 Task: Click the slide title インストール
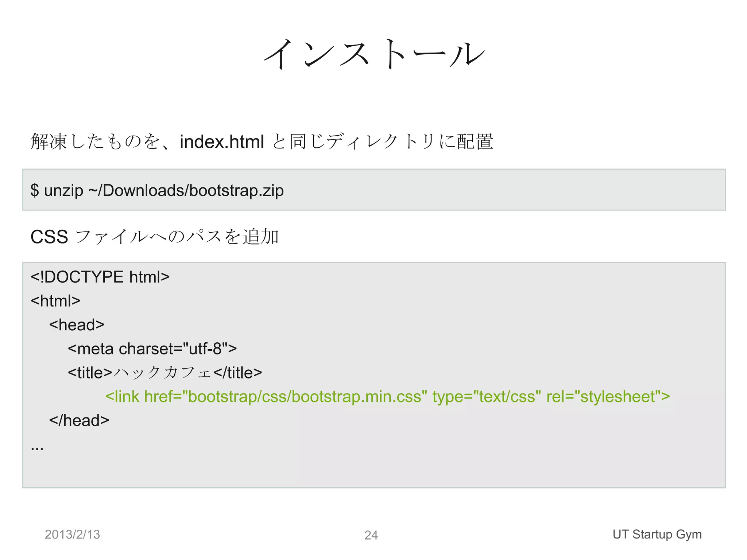[x=374, y=54]
